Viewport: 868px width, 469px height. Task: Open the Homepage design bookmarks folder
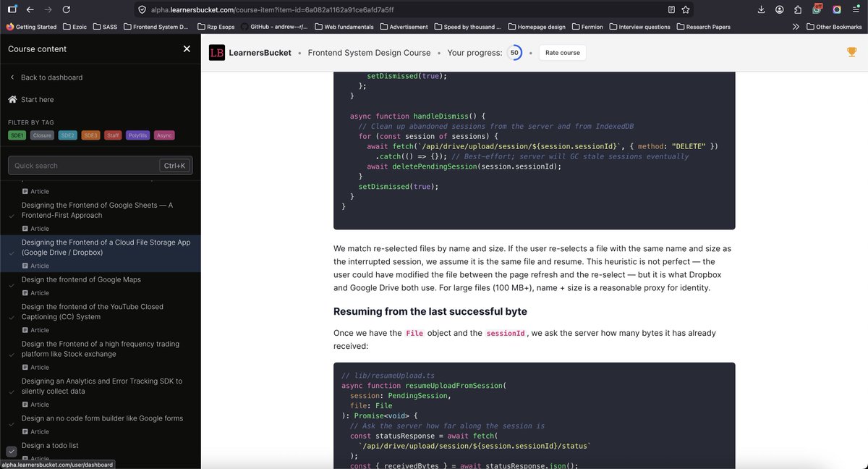click(535, 27)
